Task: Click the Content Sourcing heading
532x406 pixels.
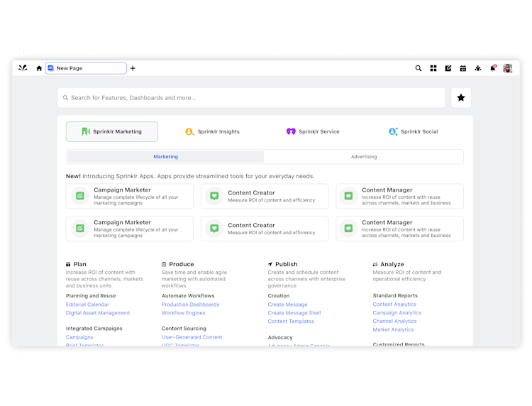Action: tap(184, 328)
